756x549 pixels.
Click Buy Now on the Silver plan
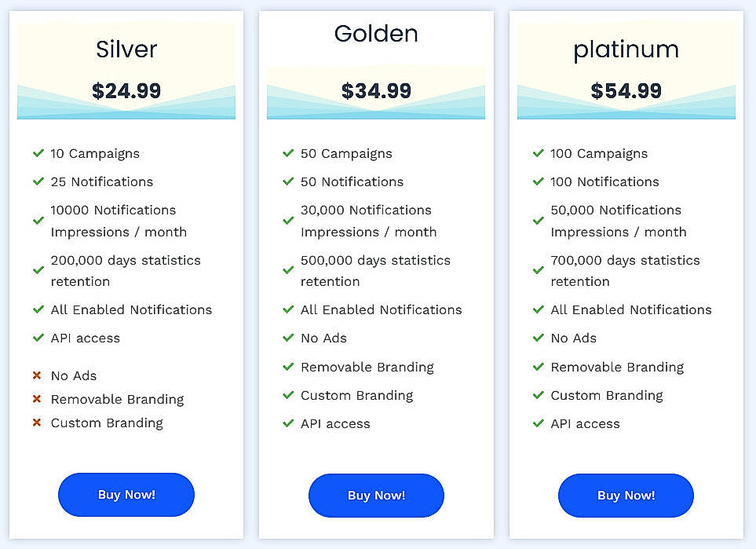coord(126,494)
